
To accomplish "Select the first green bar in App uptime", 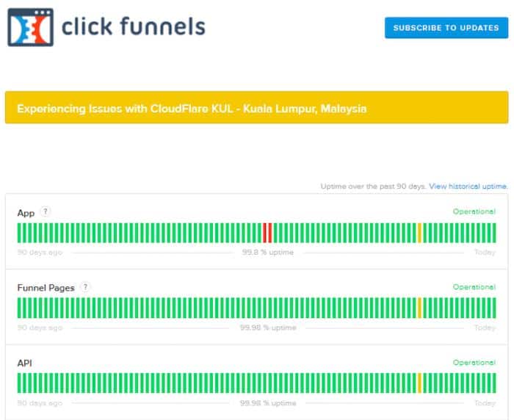I will (19, 233).
